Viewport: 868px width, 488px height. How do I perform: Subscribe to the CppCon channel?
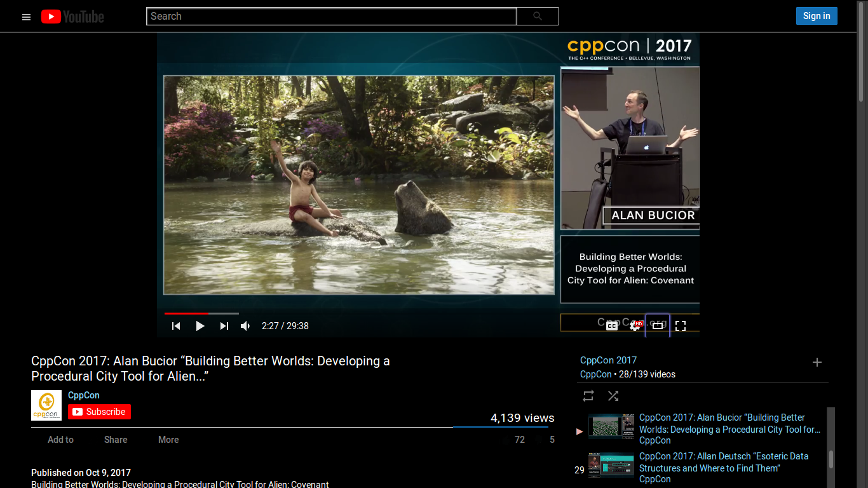[99, 412]
